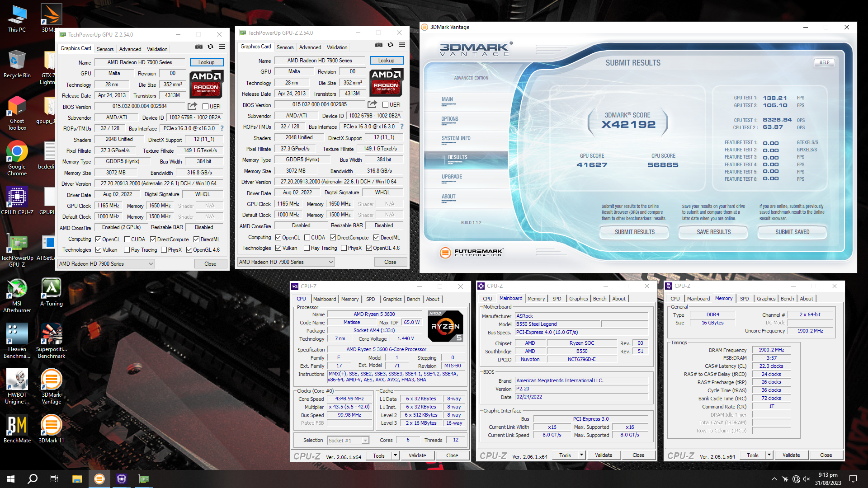Screen dimensions: 868x488
Task: Open Windows Start menu
Action: coord(11,479)
